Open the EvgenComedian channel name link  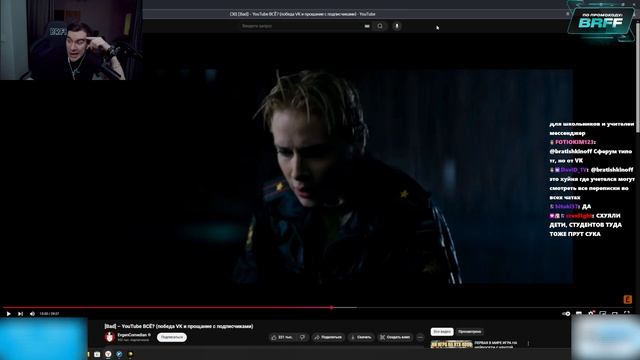click(132, 335)
